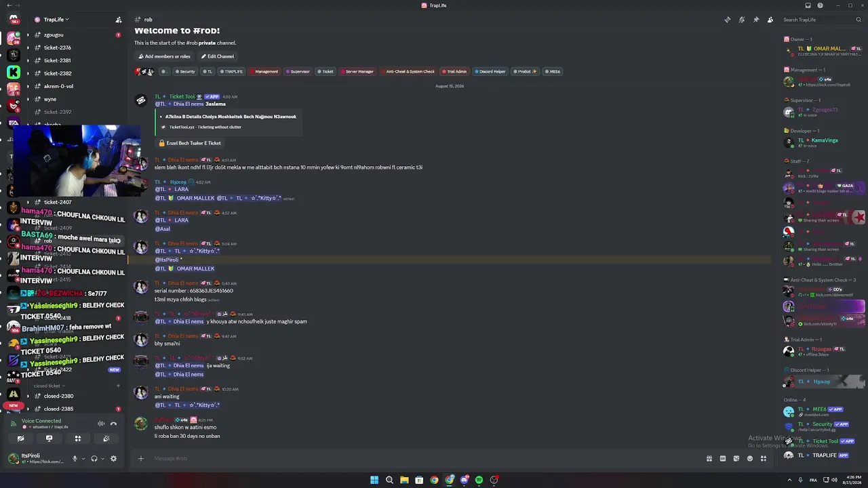Click Enzel Bech Tsaker E Ticket button
The height and width of the screenshot is (488, 868).
click(x=189, y=143)
